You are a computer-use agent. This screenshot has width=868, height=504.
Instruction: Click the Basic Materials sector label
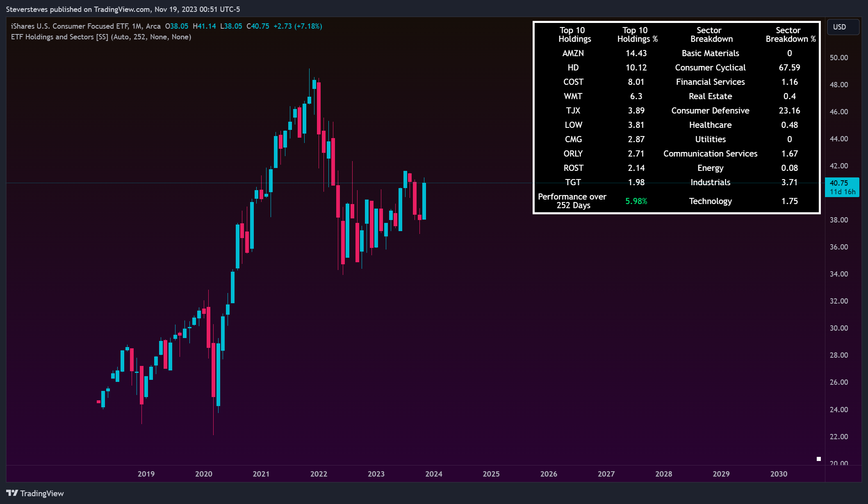click(x=710, y=53)
